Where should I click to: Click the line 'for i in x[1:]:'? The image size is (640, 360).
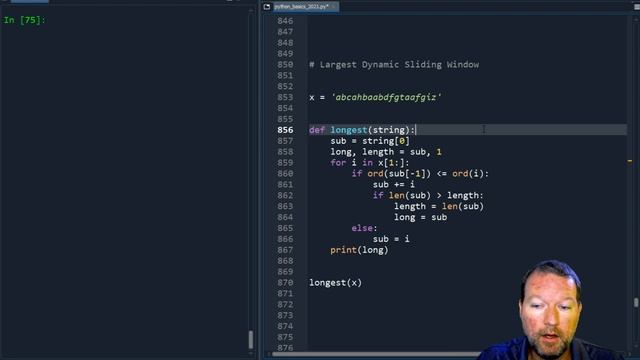pyautogui.click(x=370, y=163)
